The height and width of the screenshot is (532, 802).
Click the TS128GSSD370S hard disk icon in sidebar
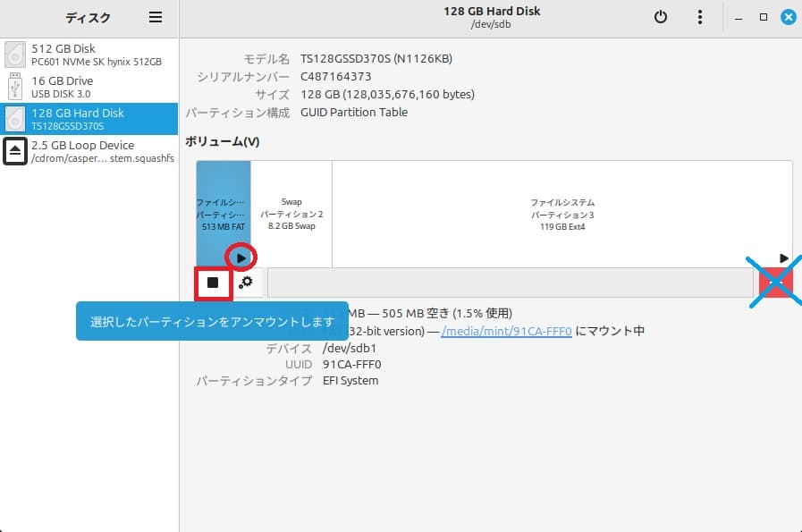click(13, 119)
